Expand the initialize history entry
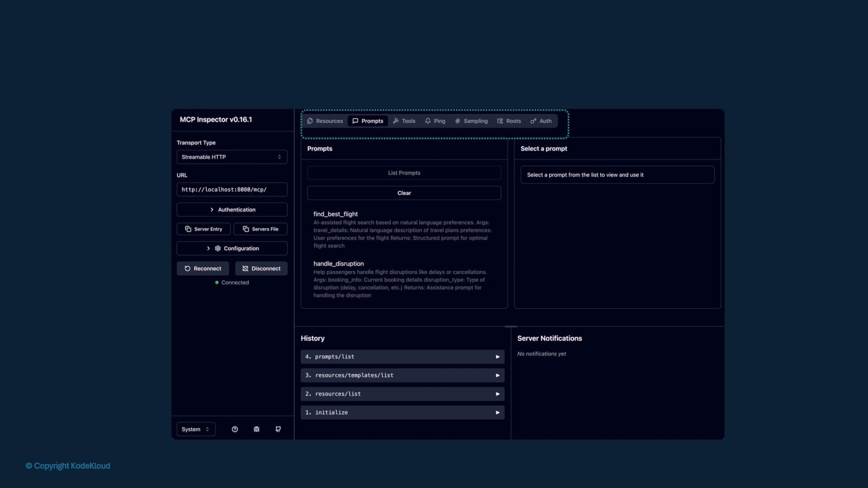This screenshot has width=868, height=488. pyautogui.click(x=402, y=413)
